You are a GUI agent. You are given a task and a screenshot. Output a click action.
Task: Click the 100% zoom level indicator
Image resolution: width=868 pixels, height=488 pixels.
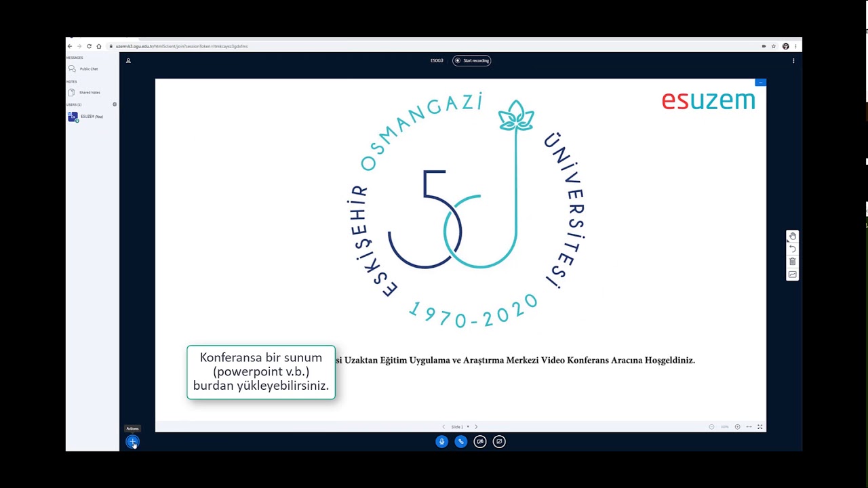click(724, 427)
